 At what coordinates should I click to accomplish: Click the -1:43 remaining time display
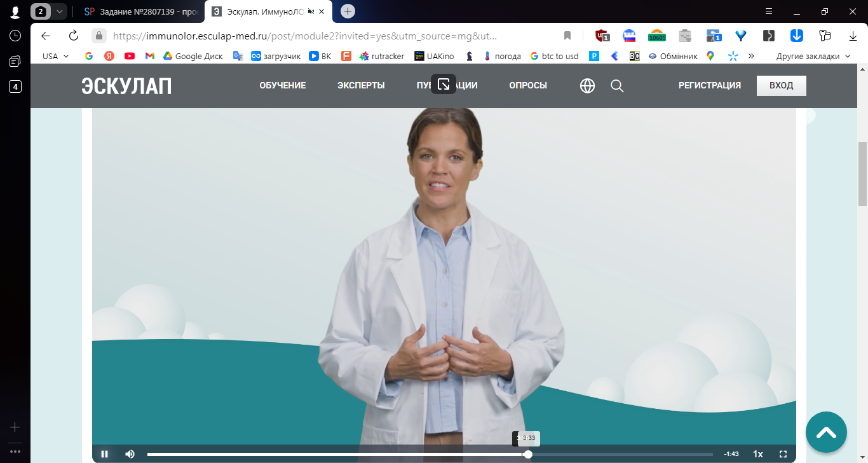tap(731, 454)
